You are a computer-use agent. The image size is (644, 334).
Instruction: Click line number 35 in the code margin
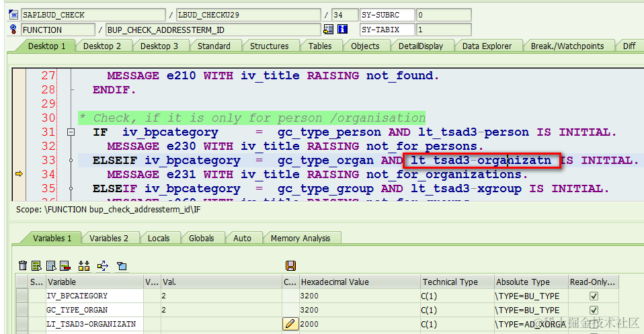pos(48,189)
